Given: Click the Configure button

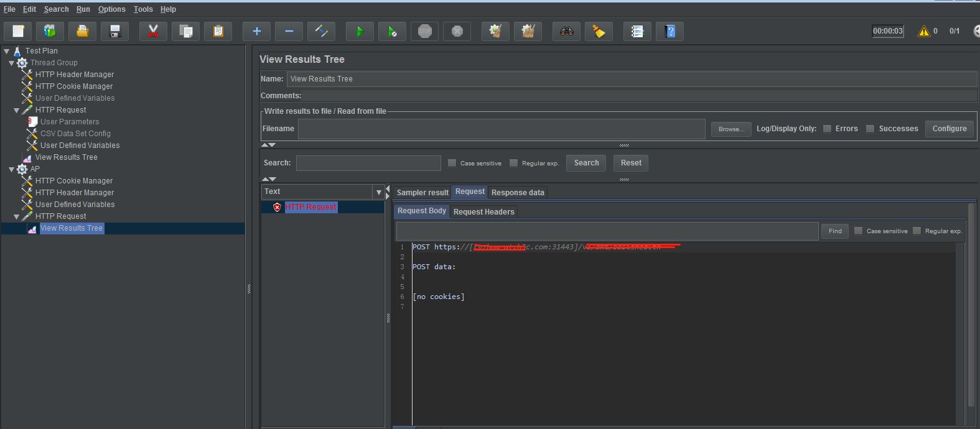Looking at the screenshot, I should pos(950,129).
